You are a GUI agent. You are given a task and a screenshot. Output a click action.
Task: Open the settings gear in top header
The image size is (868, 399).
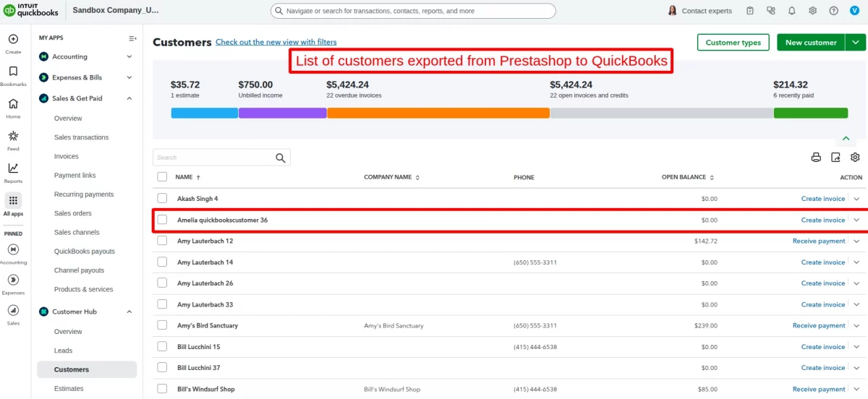[x=813, y=11]
